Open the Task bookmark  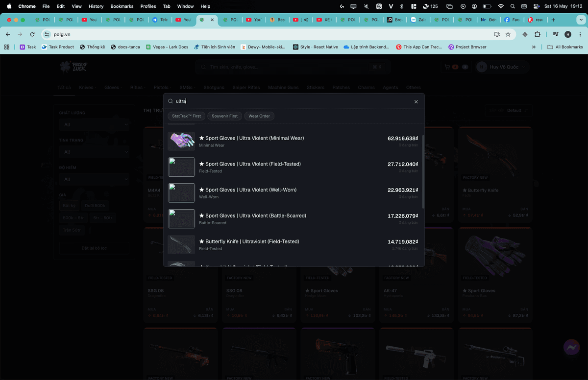point(28,47)
